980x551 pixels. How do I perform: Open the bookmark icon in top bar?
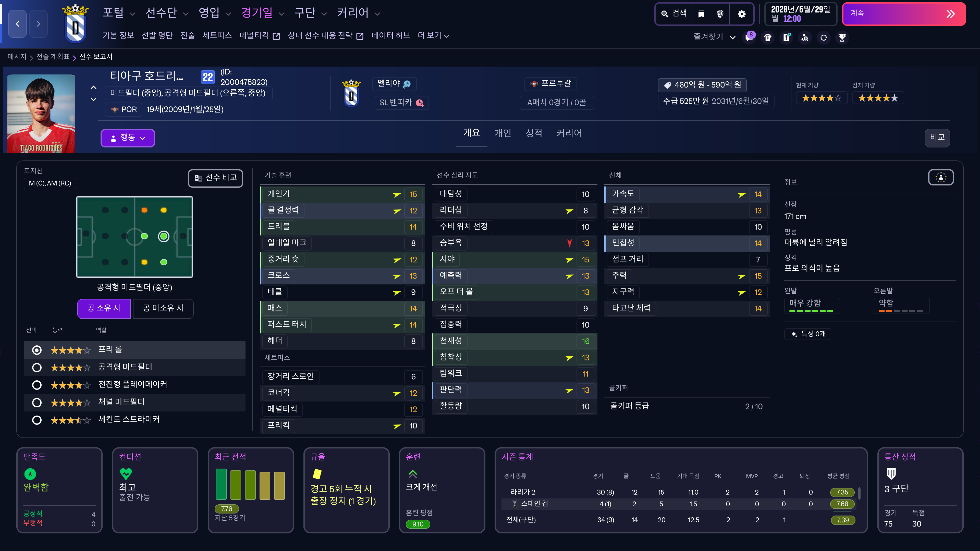pyautogui.click(x=701, y=14)
